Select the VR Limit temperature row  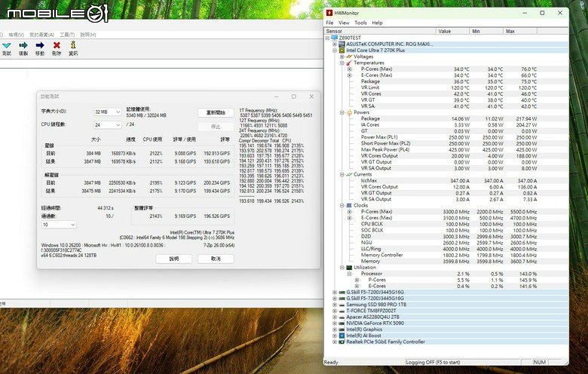click(x=446, y=87)
